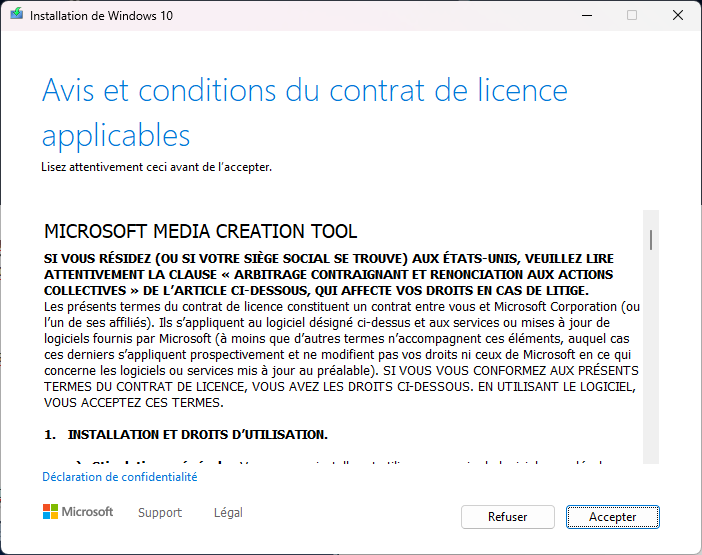Viewport: 702px width, 555px height.
Task: Open the Déclaration de confidentialité link
Action: [x=120, y=477]
